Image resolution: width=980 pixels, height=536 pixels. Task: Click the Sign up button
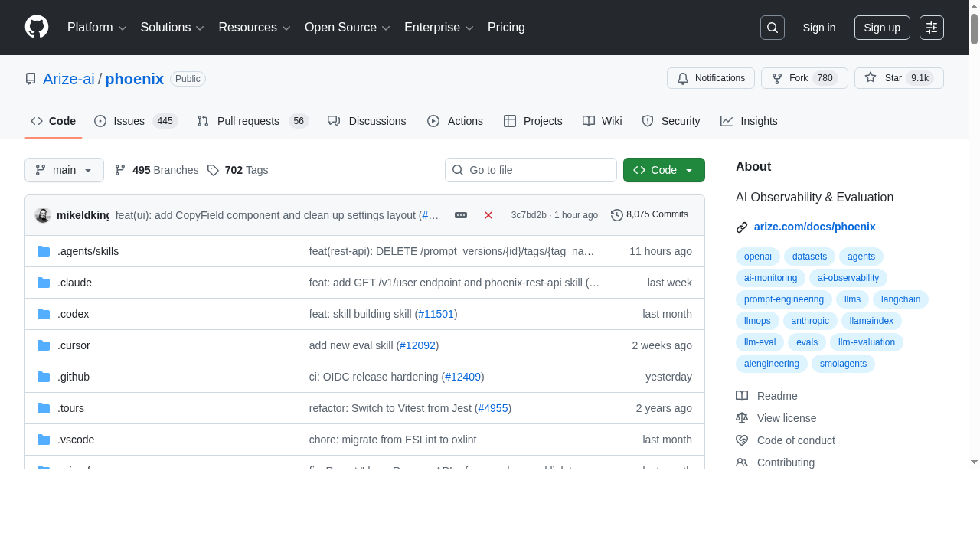tap(882, 28)
